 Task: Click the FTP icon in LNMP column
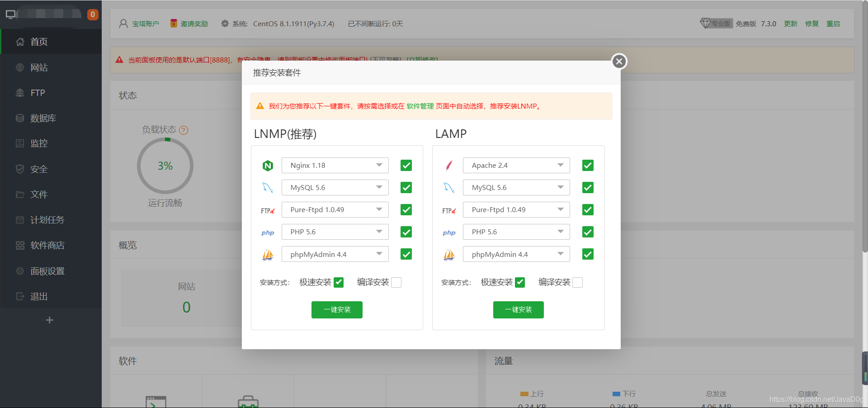click(x=268, y=210)
